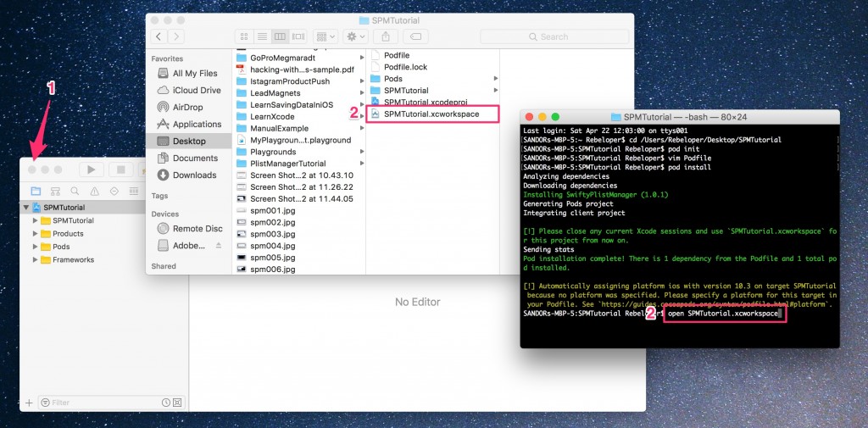The image size is (868, 428).
Task: Expand the Pods folder arrow in Finder
Action: click(495, 79)
